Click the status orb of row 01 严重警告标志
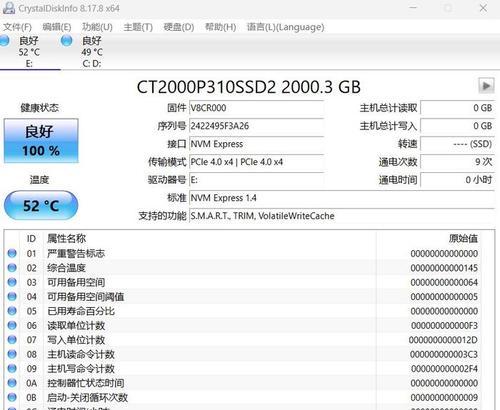The width and height of the screenshot is (500, 410). pos(12,253)
